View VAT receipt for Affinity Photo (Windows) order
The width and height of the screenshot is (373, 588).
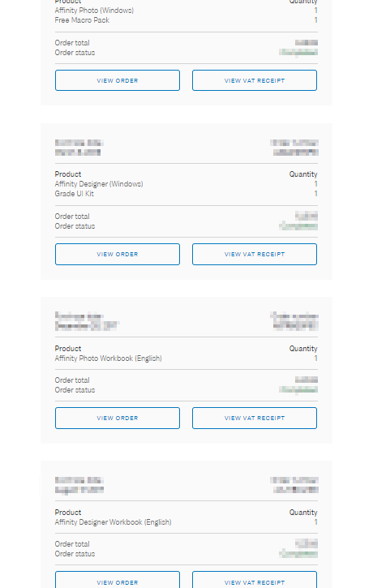255,80
